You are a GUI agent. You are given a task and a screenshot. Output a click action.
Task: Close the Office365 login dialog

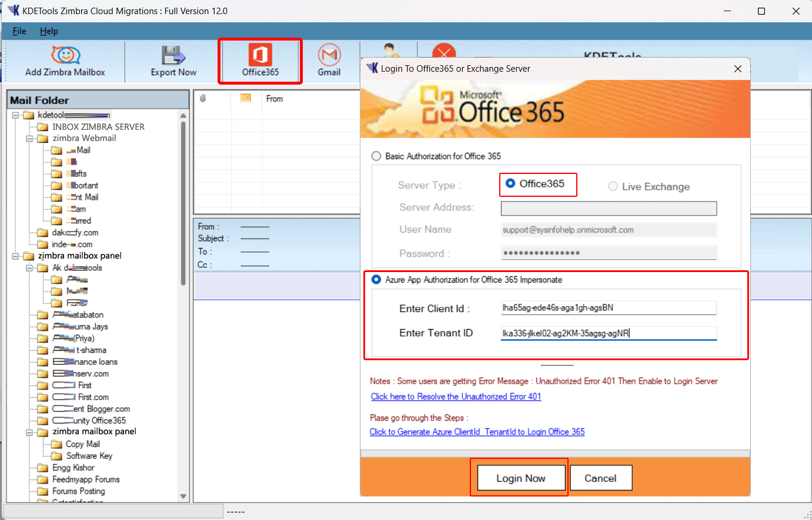(x=738, y=69)
